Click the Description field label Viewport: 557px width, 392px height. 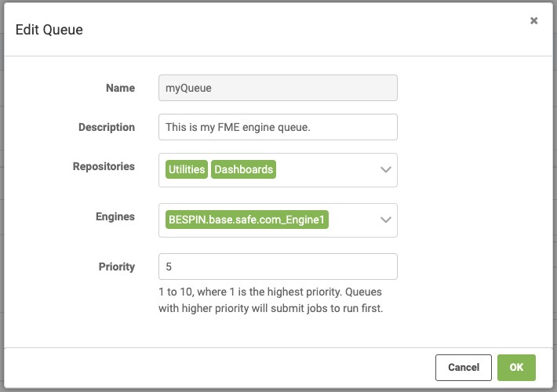(x=107, y=127)
